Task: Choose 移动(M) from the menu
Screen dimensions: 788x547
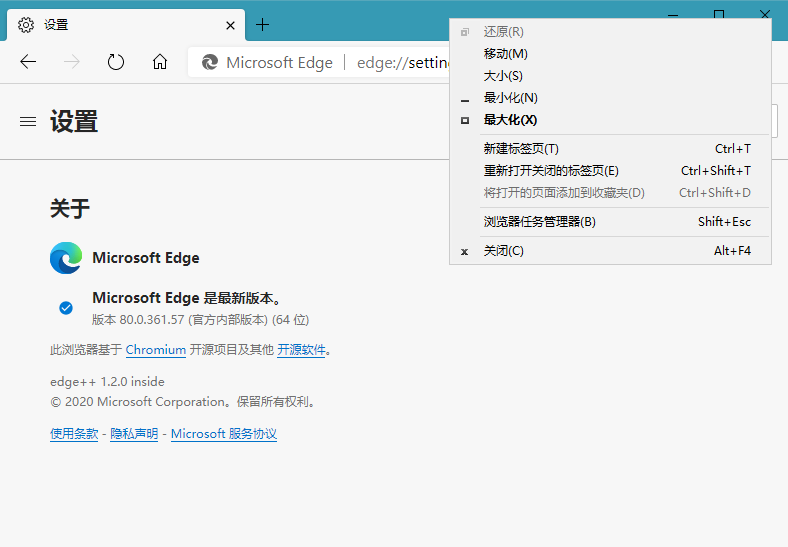Action: (610, 54)
